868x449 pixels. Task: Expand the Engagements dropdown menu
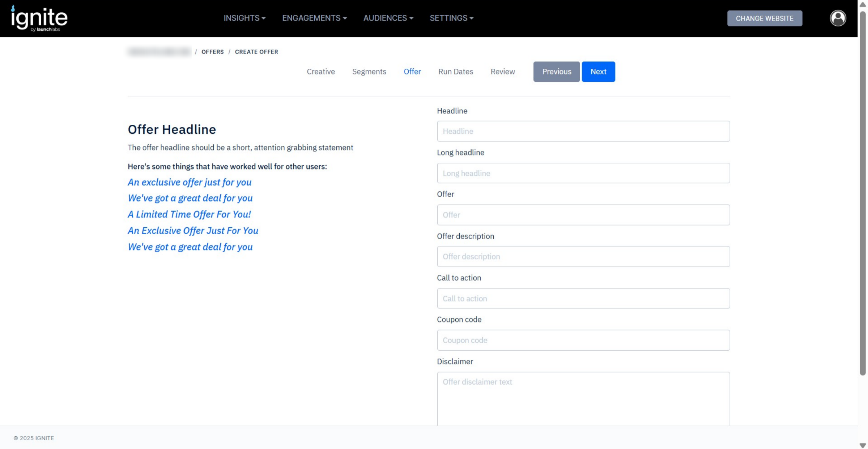(314, 18)
